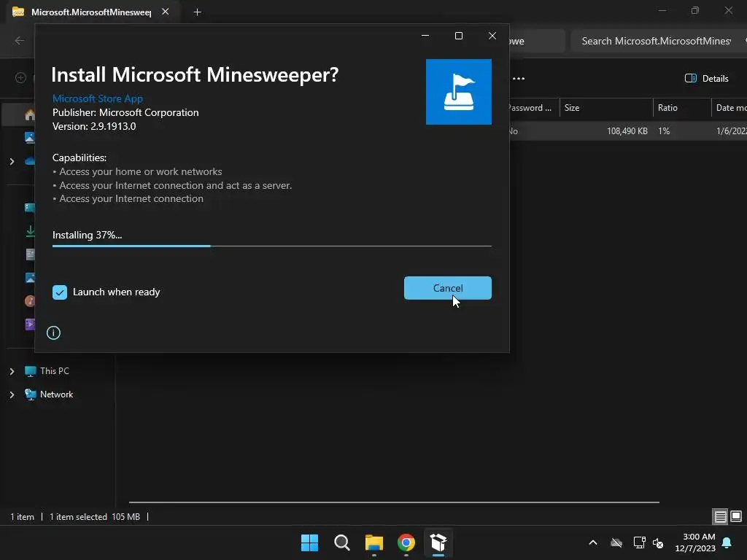
Task: Open File Explorer from the taskbar
Action: pyautogui.click(x=374, y=542)
